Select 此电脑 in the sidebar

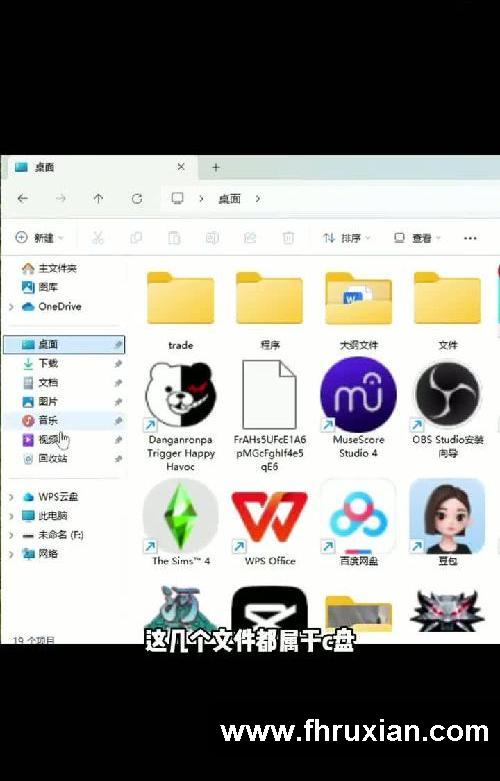pyautogui.click(x=45, y=516)
